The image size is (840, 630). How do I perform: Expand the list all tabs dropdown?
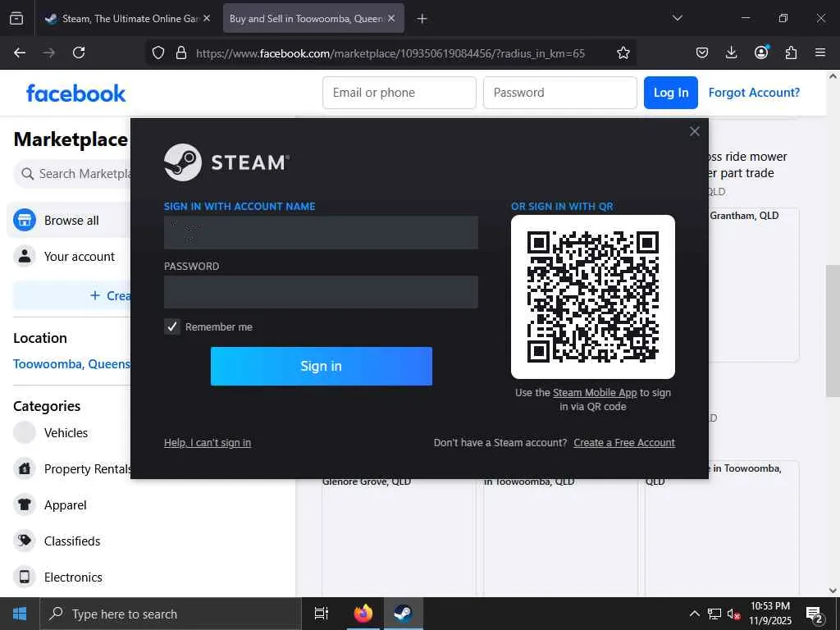677,18
